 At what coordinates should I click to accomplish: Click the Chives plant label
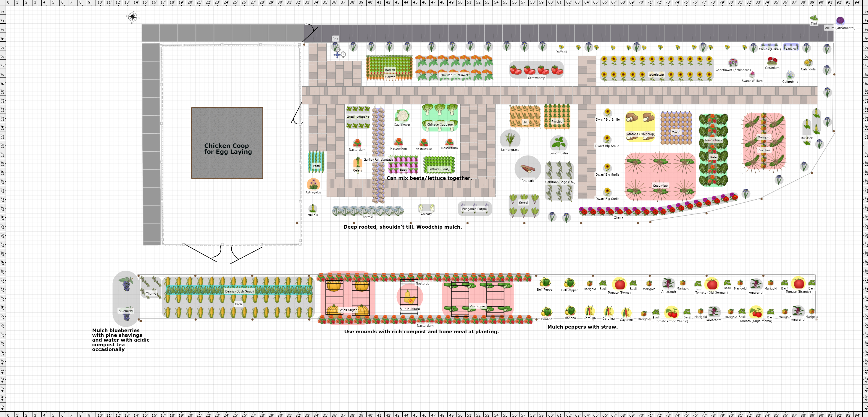click(x=791, y=49)
